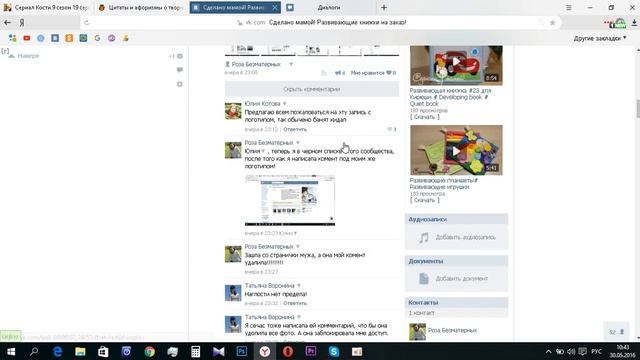Open the Calculator taskbar icon
Viewport: 640px width, 360px height.
click(196, 351)
